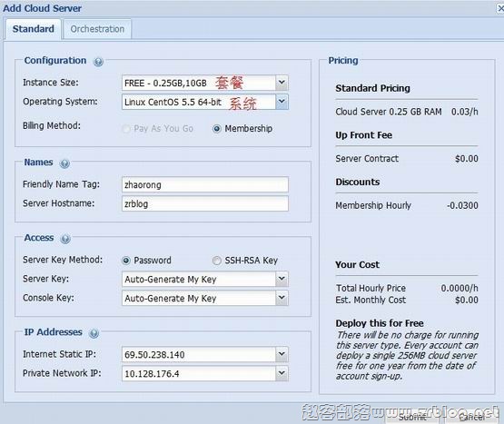Expand the Server Key dropdown

(x=282, y=279)
